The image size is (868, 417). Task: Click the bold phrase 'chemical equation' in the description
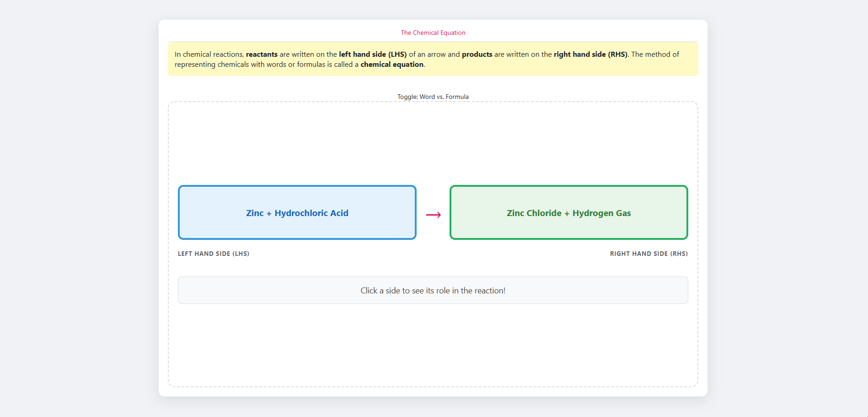[x=392, y=65]
